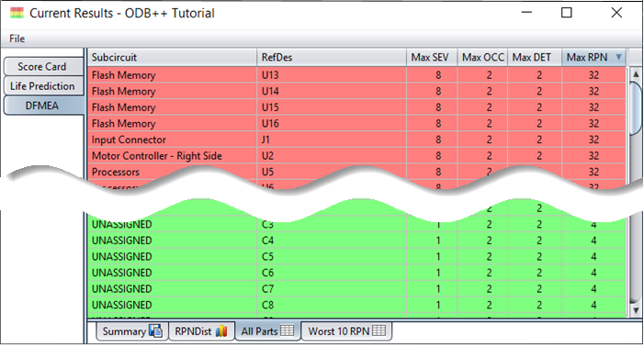Click Max DET value 2 for U2

coord(539,155)
